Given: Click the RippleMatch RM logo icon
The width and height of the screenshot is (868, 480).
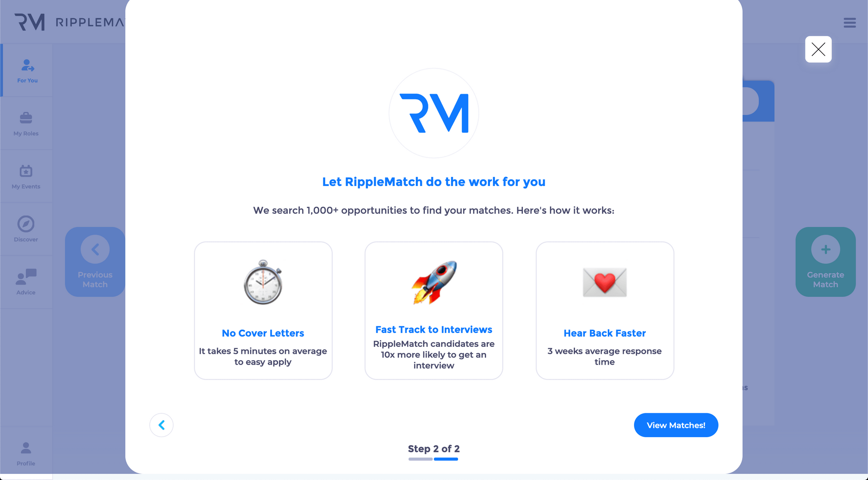Looking at the screenshot, I should (434, 113).
